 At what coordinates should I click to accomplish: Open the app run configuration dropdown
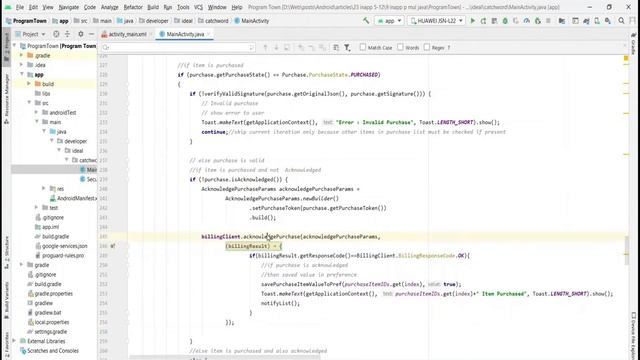pos(389,20)
